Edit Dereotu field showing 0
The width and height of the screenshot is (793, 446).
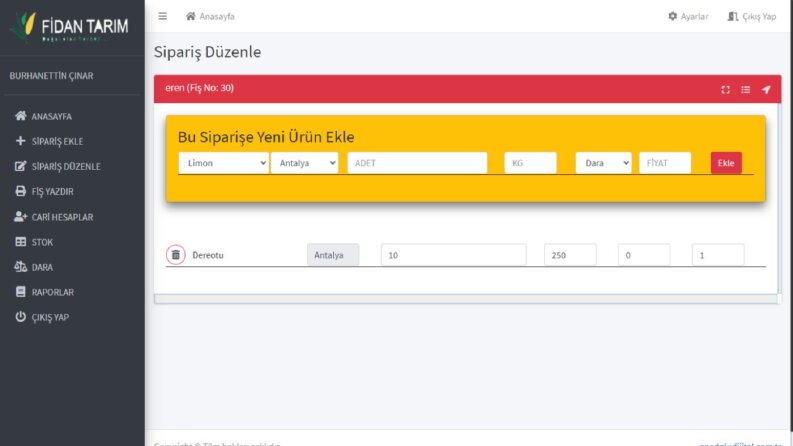(644, 255)
